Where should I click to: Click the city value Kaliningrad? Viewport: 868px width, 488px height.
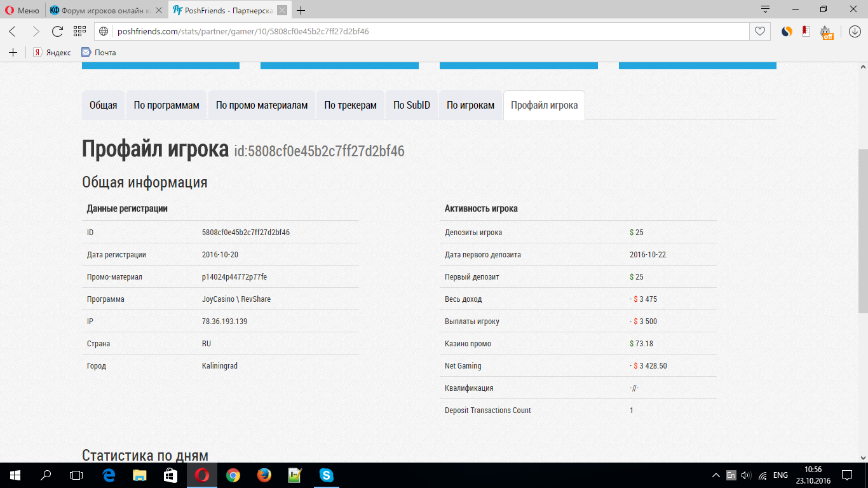tap(220, 366)
